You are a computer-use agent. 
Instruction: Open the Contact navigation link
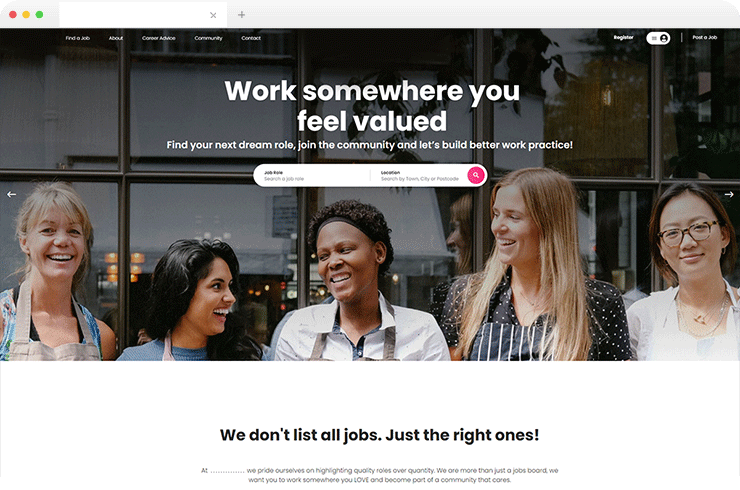[251, 38]
